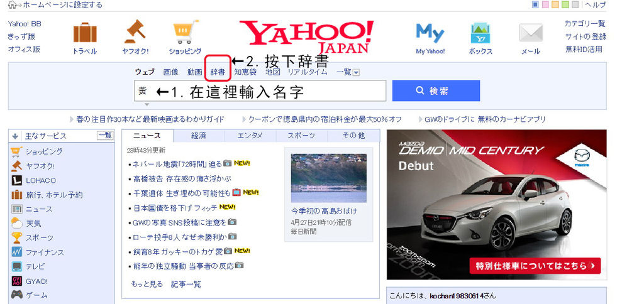Switch to the スポーツ news tab

(302, 136)
